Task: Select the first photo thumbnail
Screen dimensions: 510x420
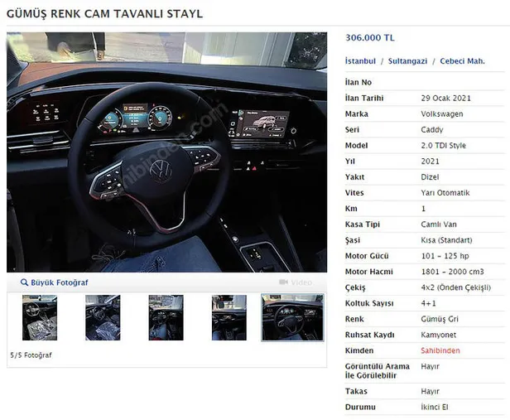Action: (40, 317)
